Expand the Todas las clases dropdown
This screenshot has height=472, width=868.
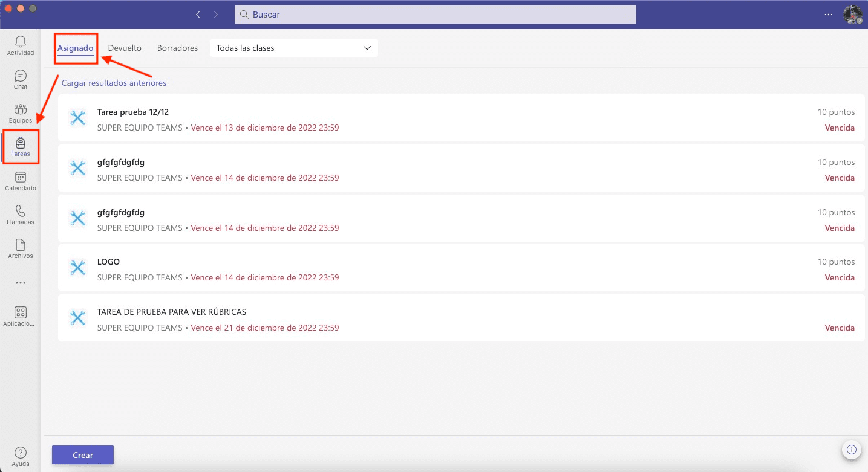click(293, 48)
